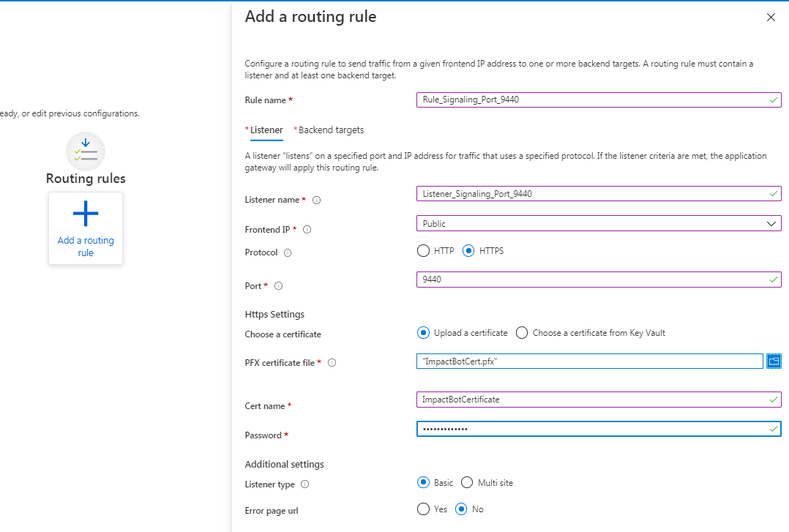Click the plus icon to add routing rule
The height and width of the screenshot is (532, 789).
86,214
